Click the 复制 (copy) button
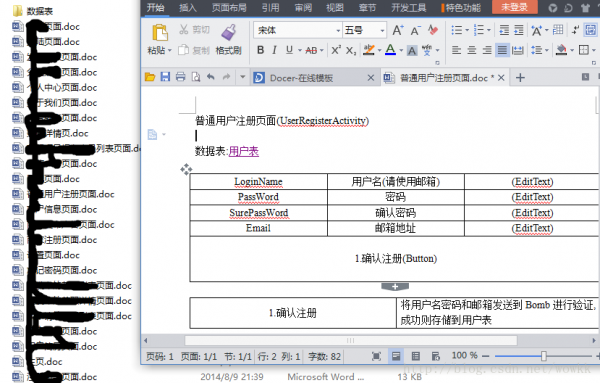The height and width of the screenshot is (383, 600). [x=194, y=50]
